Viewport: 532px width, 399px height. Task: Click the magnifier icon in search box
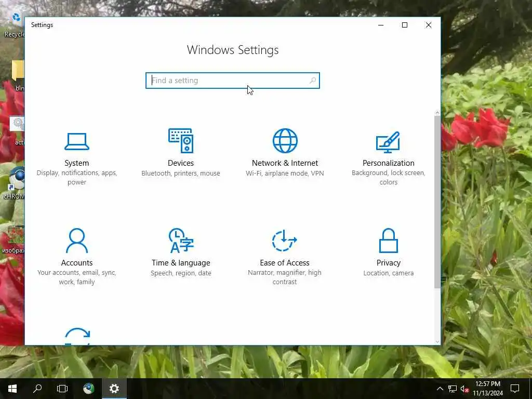[312, 81]
